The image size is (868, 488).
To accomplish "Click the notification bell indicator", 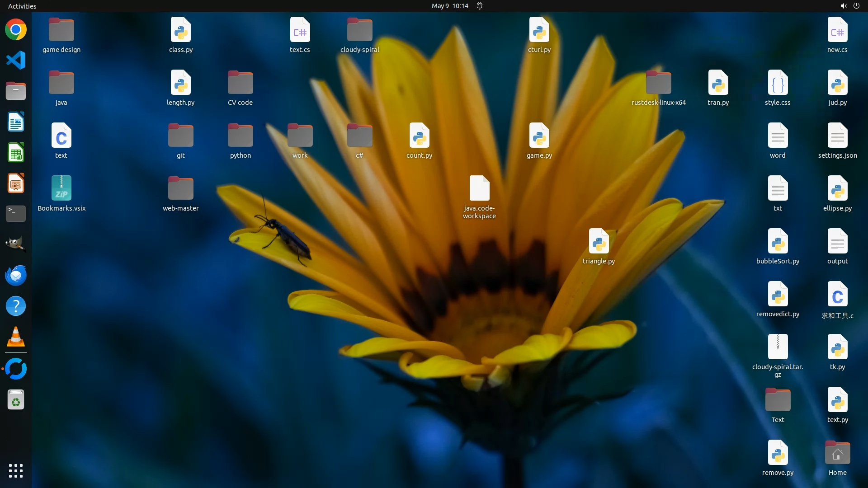I will (480, 6).
